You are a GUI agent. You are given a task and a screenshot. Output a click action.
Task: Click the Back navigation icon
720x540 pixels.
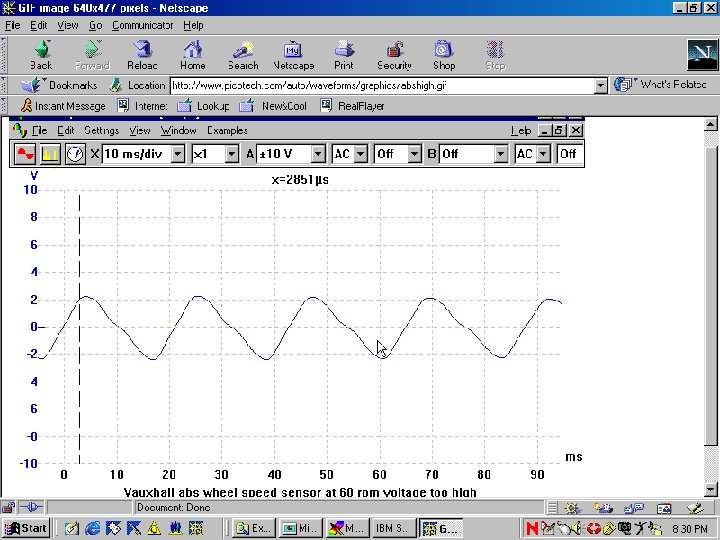click(41, 50)
